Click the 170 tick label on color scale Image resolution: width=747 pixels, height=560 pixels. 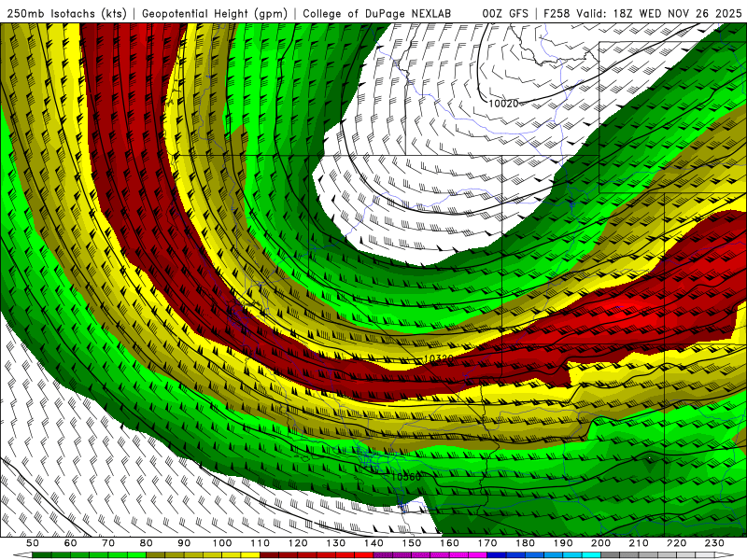(x=487, y=543)
